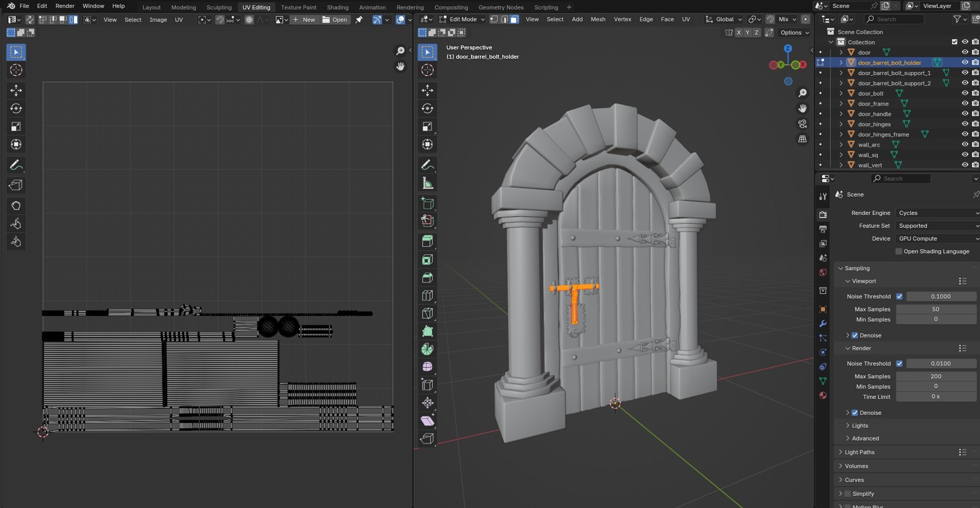Switch viewport to orthographic/perspective grid icon
The height and width of the screenshot is (508, 980).
click(x=802, y=139)
